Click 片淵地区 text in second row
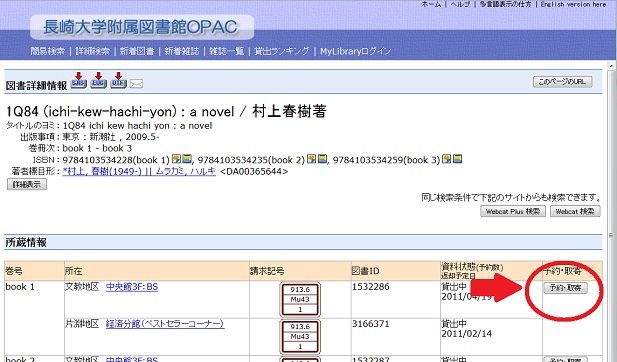 coord(82,324)
